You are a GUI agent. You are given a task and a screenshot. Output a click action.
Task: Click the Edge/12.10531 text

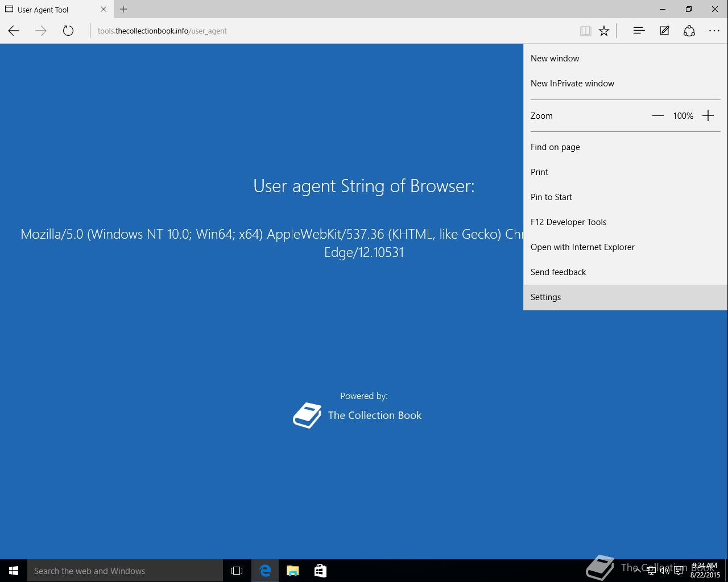coord(364,252)
